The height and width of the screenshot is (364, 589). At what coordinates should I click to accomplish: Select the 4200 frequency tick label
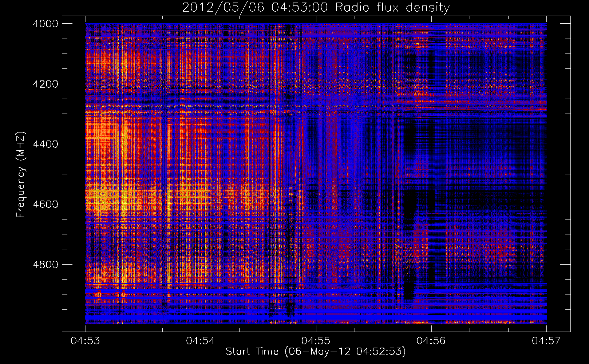tap(46, 84)
